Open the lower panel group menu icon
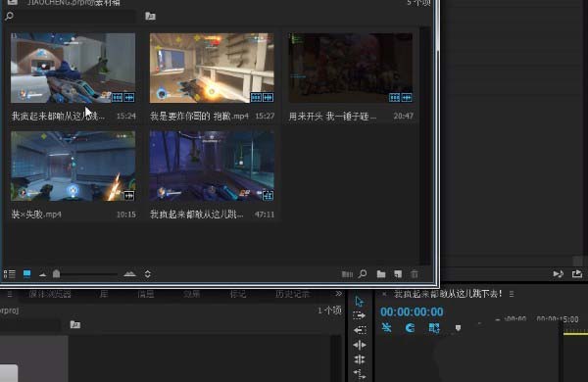Viewport: 588px width, 382px height. tap(10, 294)
